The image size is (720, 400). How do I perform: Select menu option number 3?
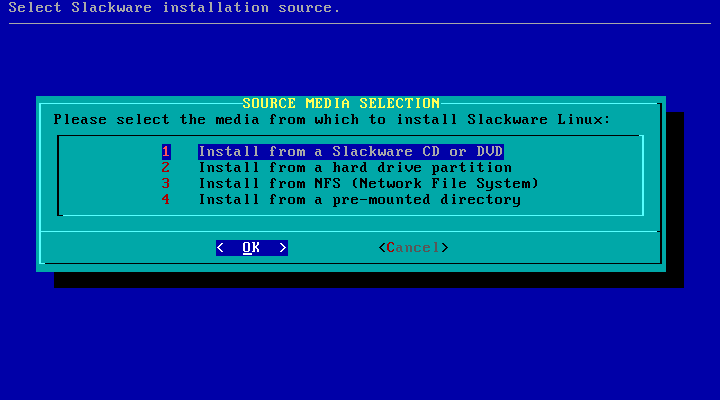point(166,183)
